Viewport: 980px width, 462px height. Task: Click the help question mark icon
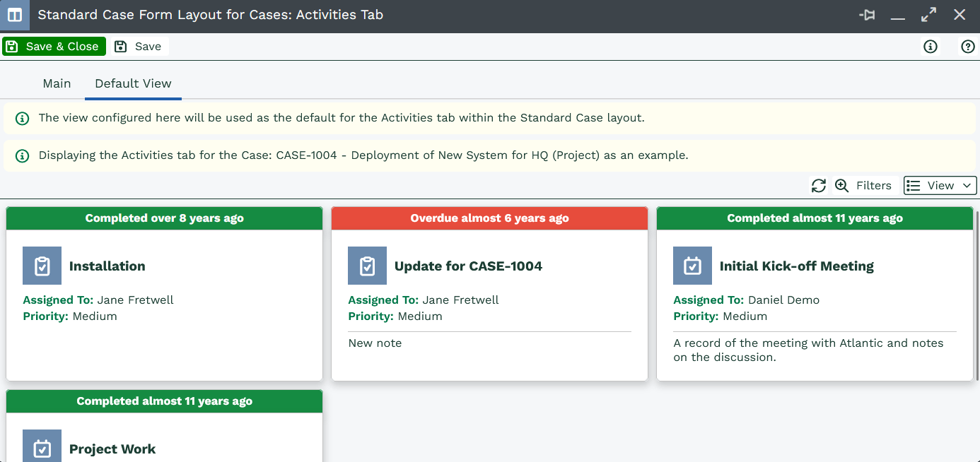pos(968,47)
